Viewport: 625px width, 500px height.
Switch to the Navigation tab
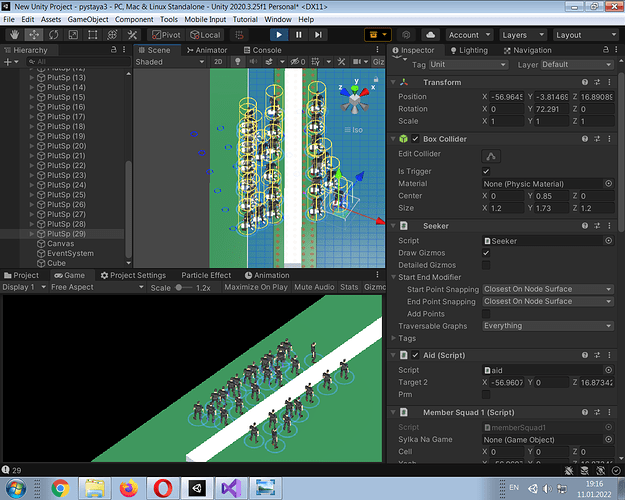pos(527,50)
